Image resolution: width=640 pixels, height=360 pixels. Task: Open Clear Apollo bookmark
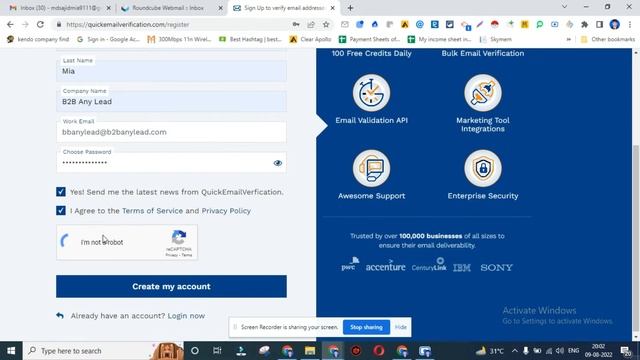click(x=310, y=39)
